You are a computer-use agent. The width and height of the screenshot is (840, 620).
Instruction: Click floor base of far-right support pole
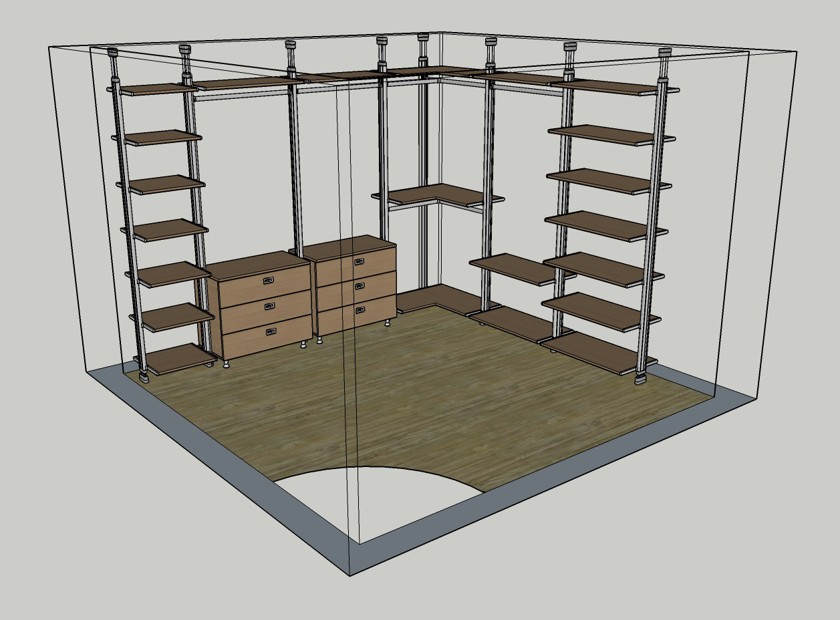pos(642,379)
